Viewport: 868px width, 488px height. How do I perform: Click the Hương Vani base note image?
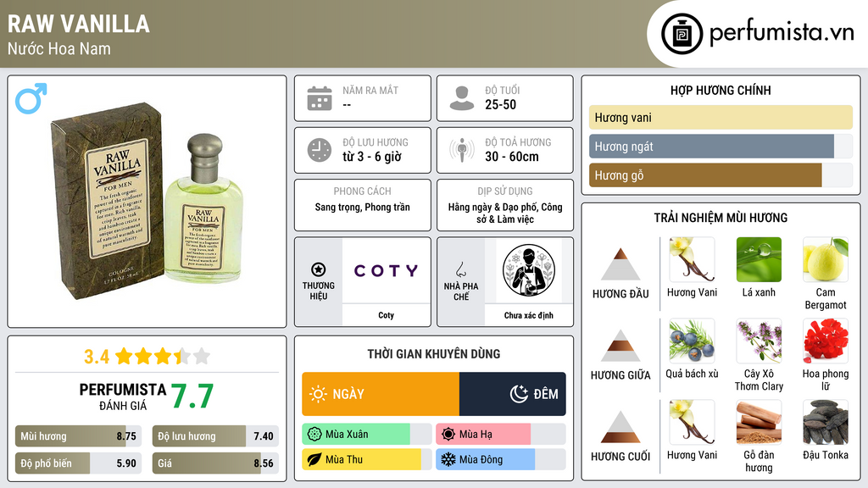pyautogui.click(x=692, y=422)
